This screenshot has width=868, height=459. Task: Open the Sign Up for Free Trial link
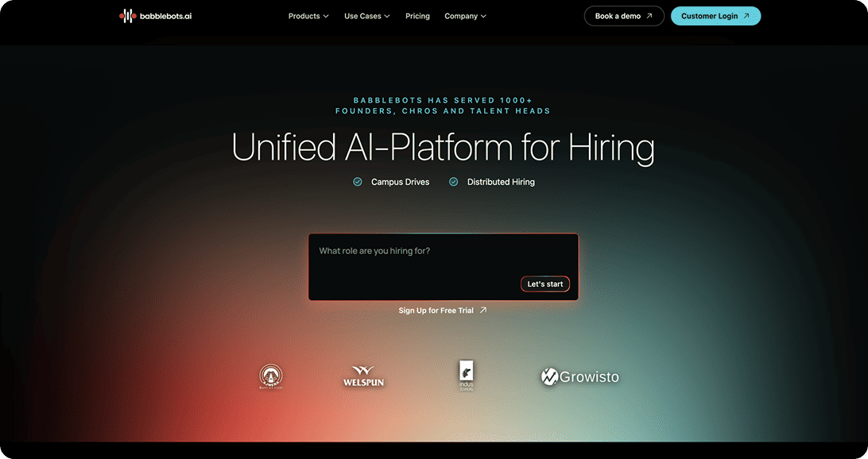436,310
